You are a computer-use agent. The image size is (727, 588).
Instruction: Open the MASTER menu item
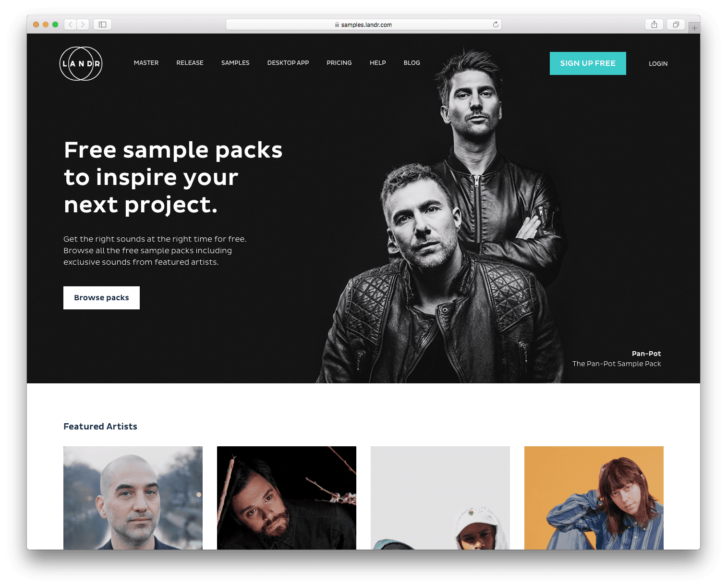(x=146, y=63)
